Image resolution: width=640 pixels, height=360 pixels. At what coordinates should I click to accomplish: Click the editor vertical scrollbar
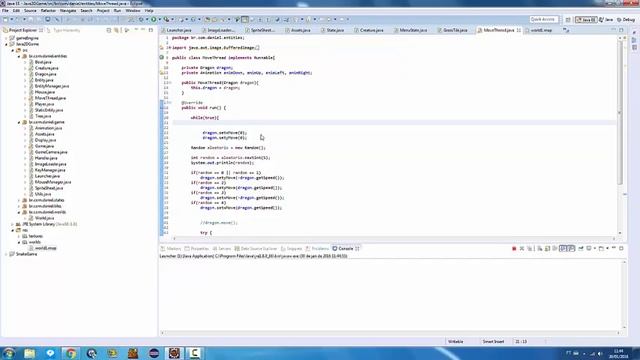(x=620, y=112)
